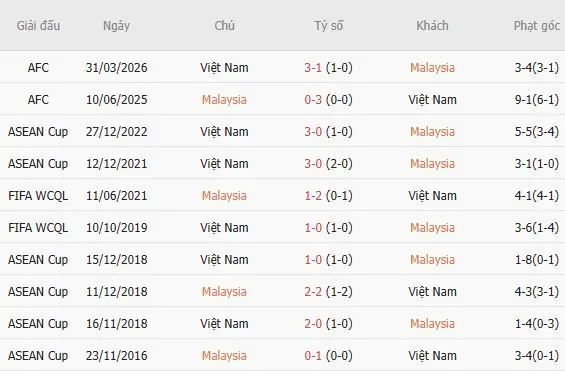565x371 pixels.
Task: Click the AFC league label on 10/06/2025
Action: click(38, 100)
